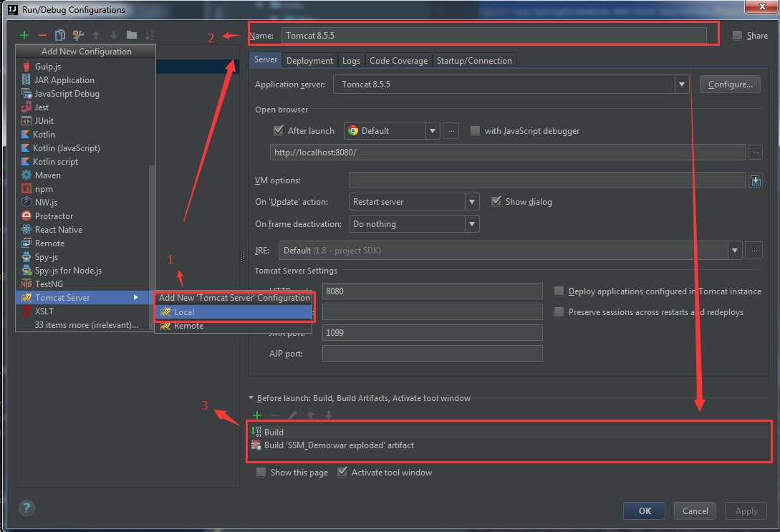This screenshot has height=532, width=780.
Task: Click the JMX port field showing 1099
Action: click(433, 333)
